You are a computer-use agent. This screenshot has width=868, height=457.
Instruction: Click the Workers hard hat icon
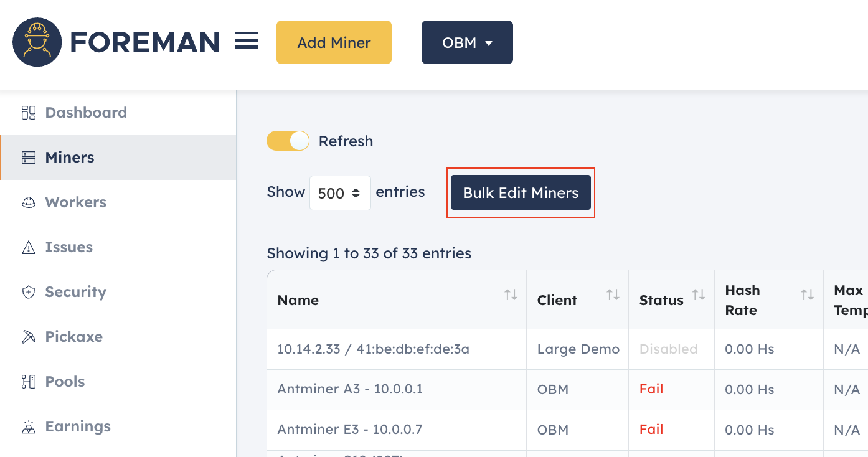(29, 202)
